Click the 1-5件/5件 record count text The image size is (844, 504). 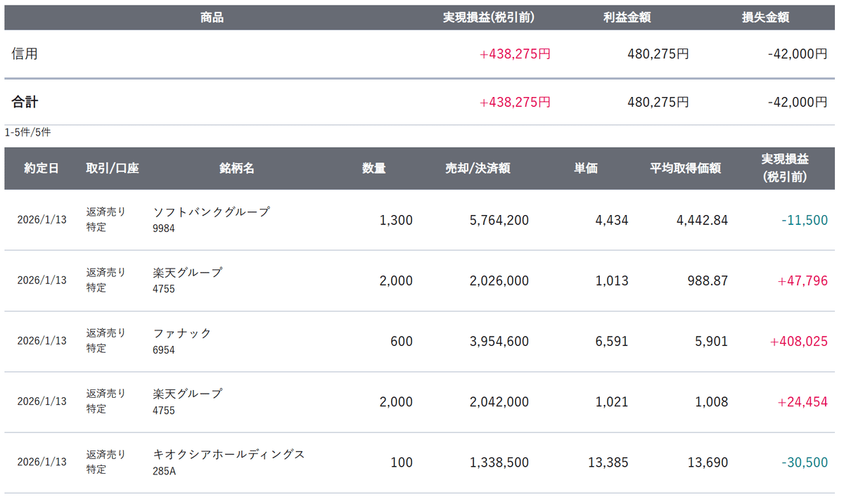point(27,132)
